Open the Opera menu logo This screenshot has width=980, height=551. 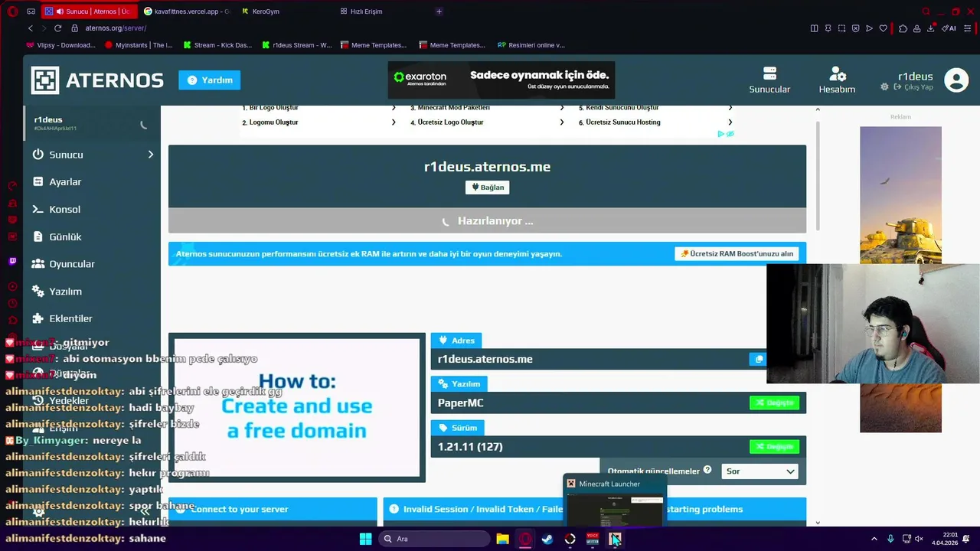pyautogui.click(x=12, y=11)
